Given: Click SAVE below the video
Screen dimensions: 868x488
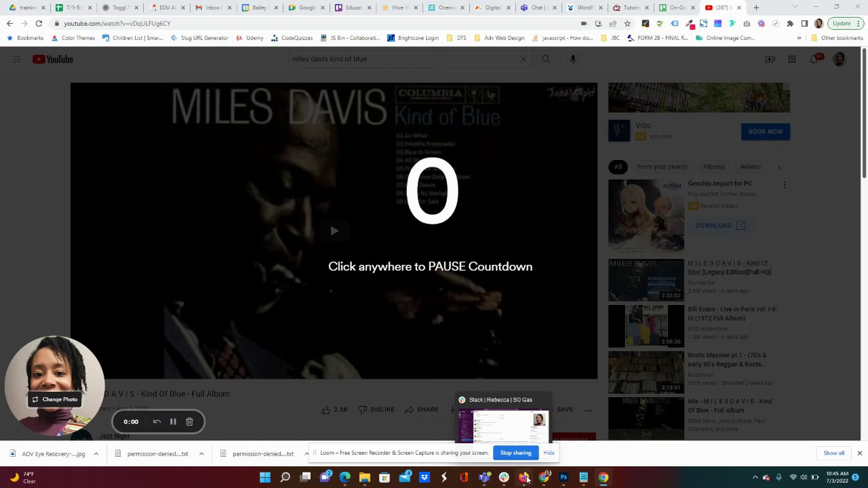Looking at the screenshot, I should pos(565,409).
